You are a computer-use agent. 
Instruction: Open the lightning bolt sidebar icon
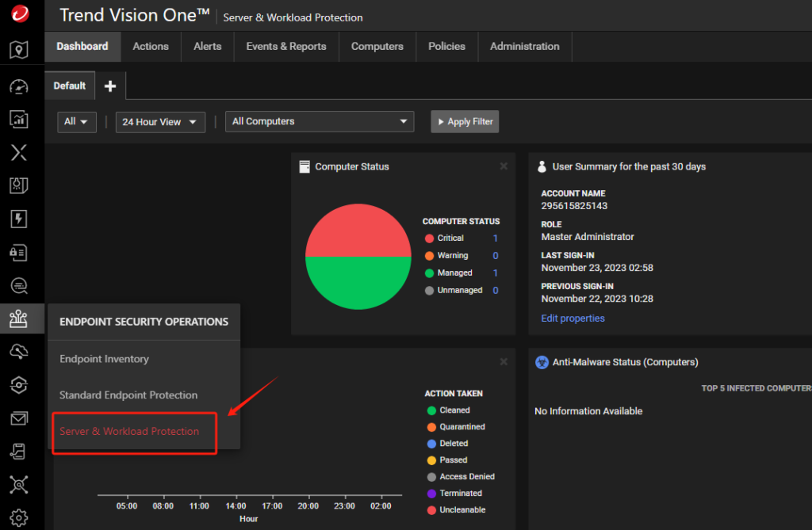(x=19, y=219)
